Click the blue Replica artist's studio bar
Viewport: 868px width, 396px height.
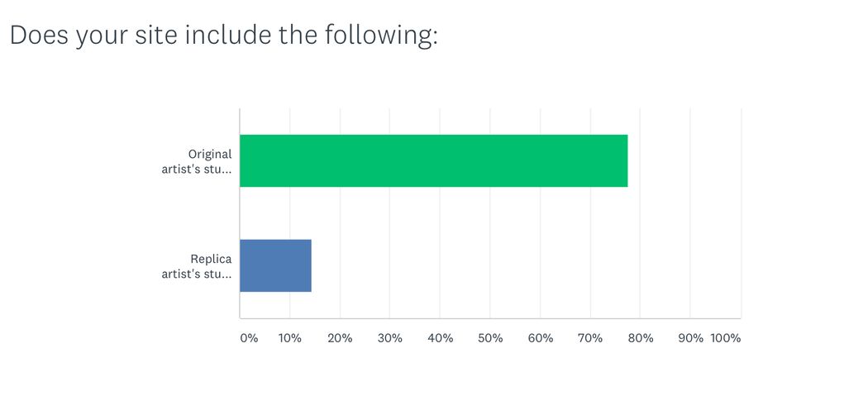pos(275,265)
